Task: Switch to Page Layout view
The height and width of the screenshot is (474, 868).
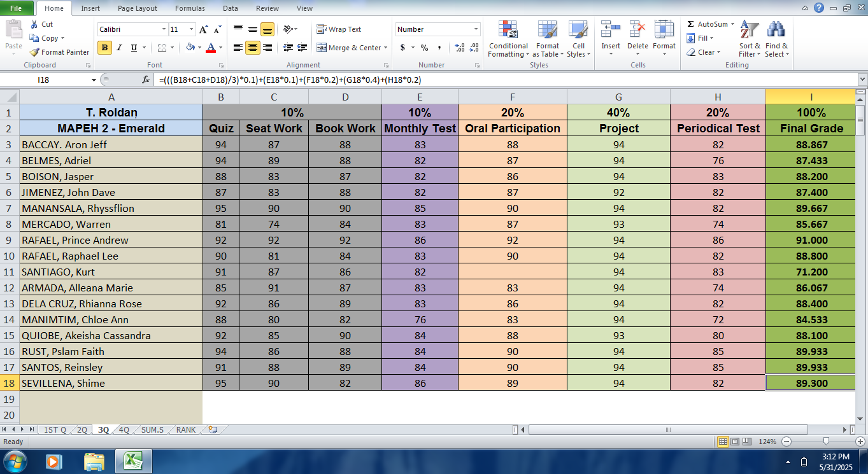Action: (734, 442)
